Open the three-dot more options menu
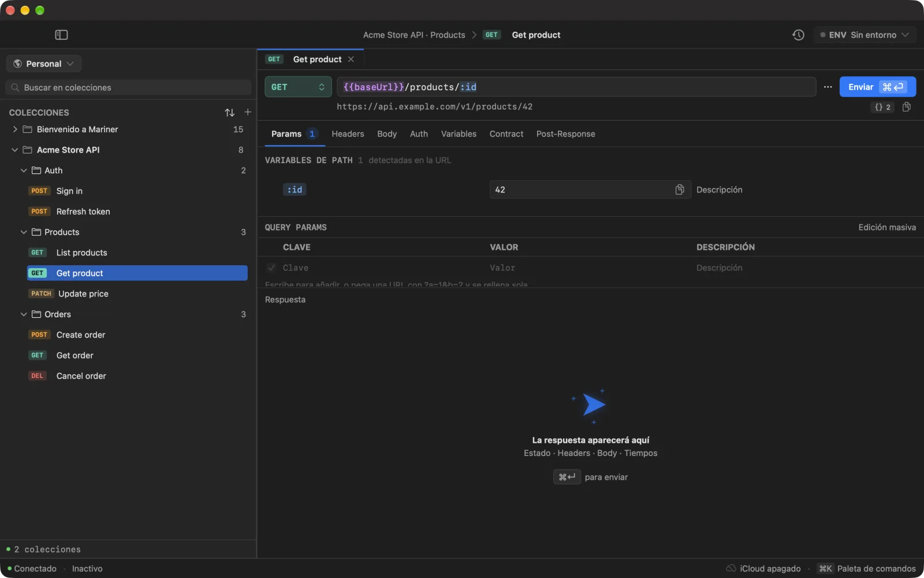The height and width of the screenshot is (578, 924). coord(828,87)
